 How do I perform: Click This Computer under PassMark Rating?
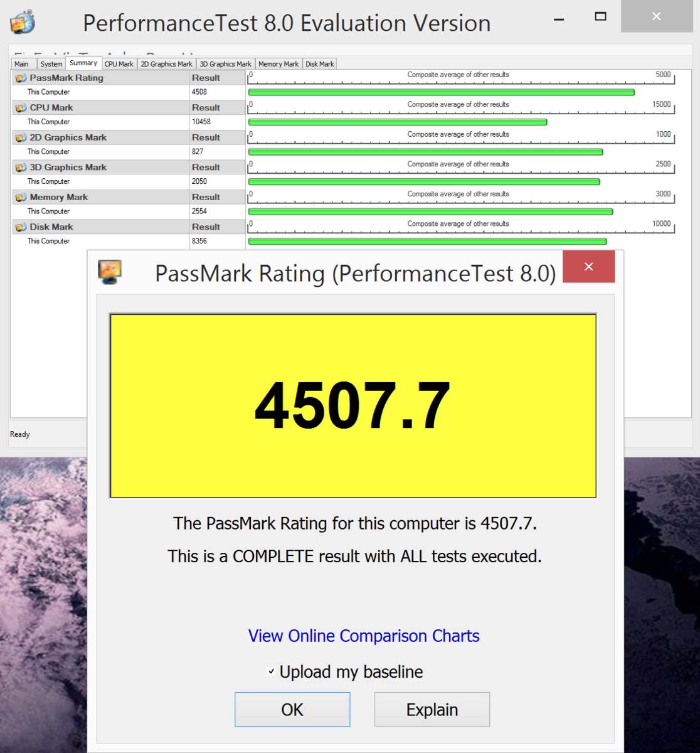pyautogui.click(x=48, y=92)
